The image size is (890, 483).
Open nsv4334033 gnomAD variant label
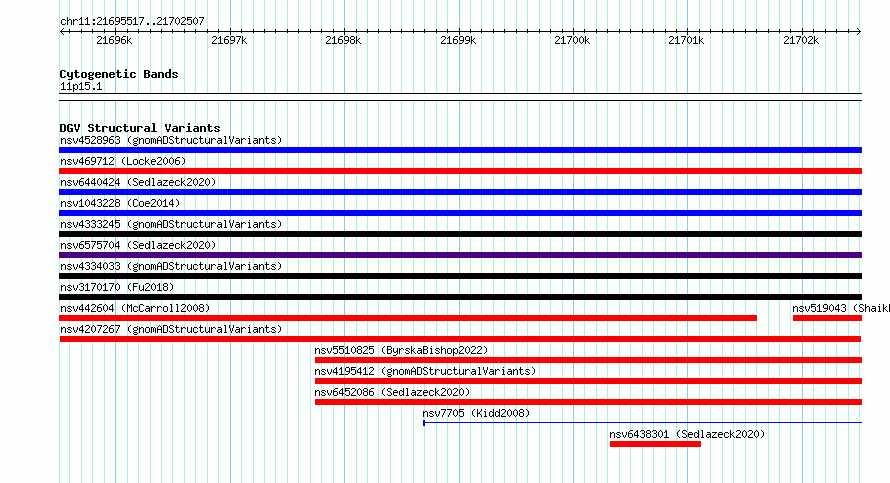171,266
